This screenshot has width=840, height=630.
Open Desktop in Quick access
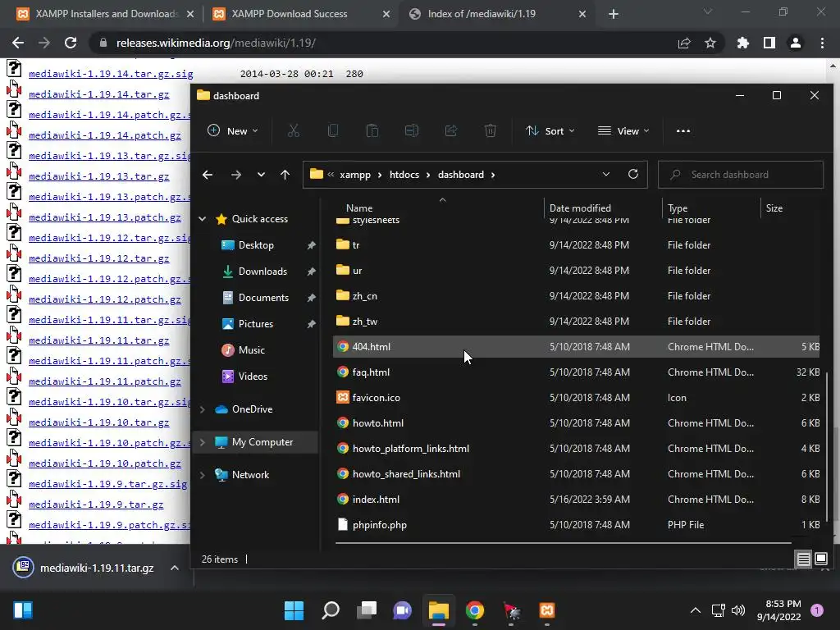[256, 244]
